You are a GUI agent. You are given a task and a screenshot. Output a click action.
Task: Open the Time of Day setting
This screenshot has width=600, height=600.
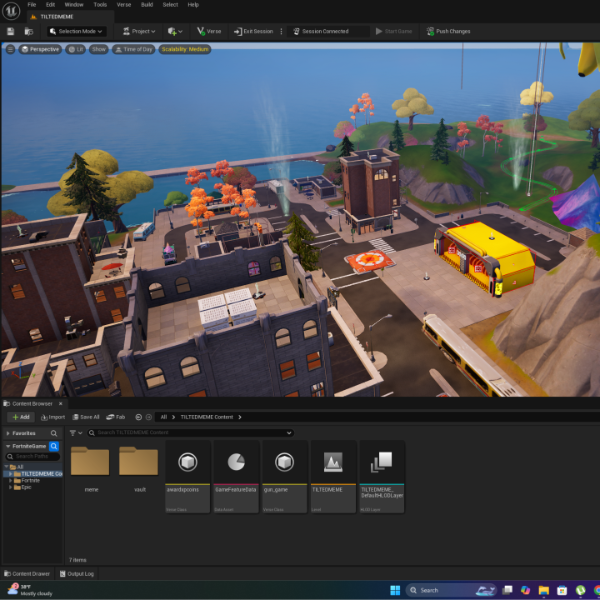134,49
